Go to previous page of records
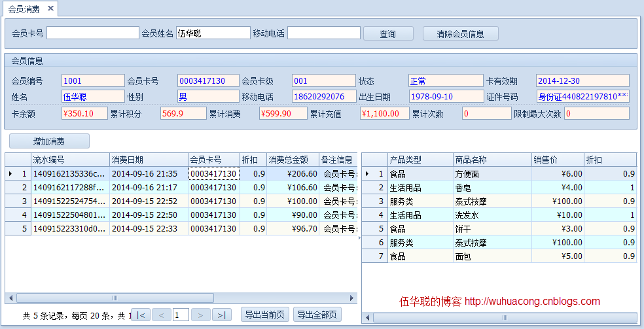The width and height of the screenshot is (644, 329). tap(162, 315)
